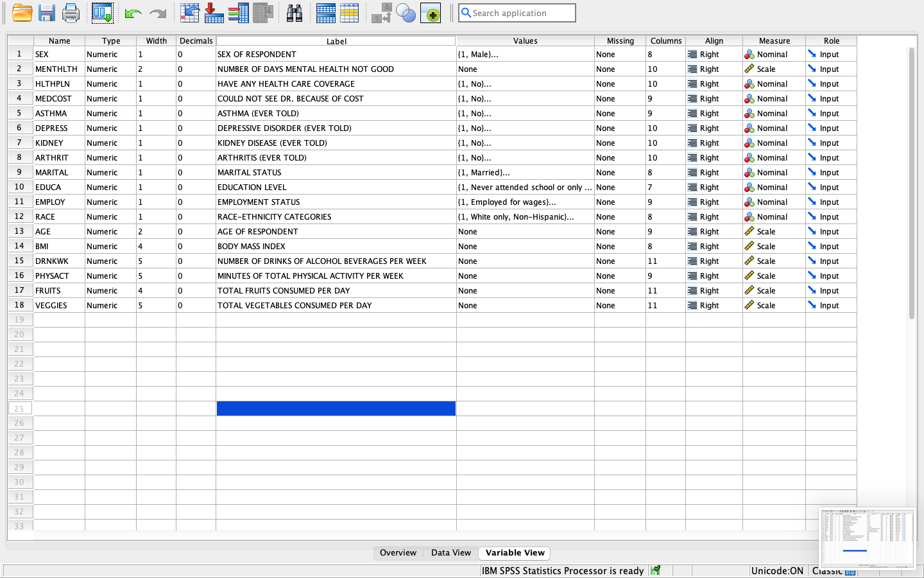Click the Classic status bar icon
924x578 pixels.
click(850, 571)
